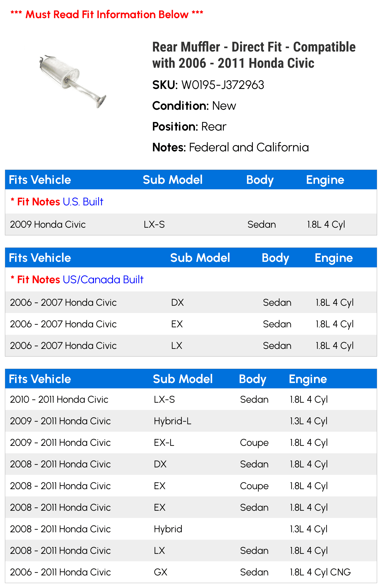
Task: Select the 2009 Honda Civic LX-S row
Action: pyautogui.click(x=191, y=224)
